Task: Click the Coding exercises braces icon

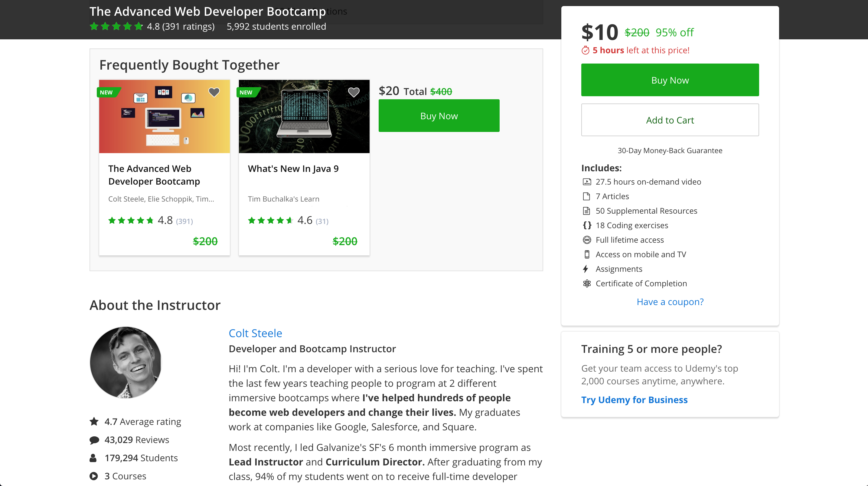Action: (587, 225)
